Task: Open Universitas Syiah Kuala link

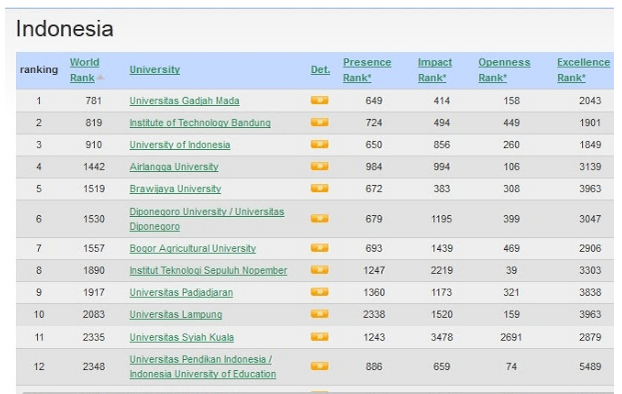Action: coord(182,337)
